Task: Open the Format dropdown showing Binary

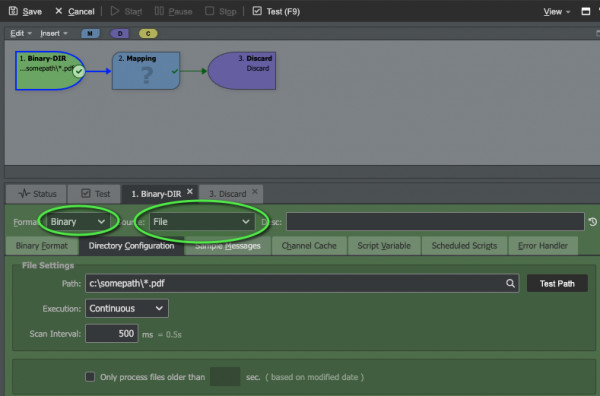Action: (78, 222)
